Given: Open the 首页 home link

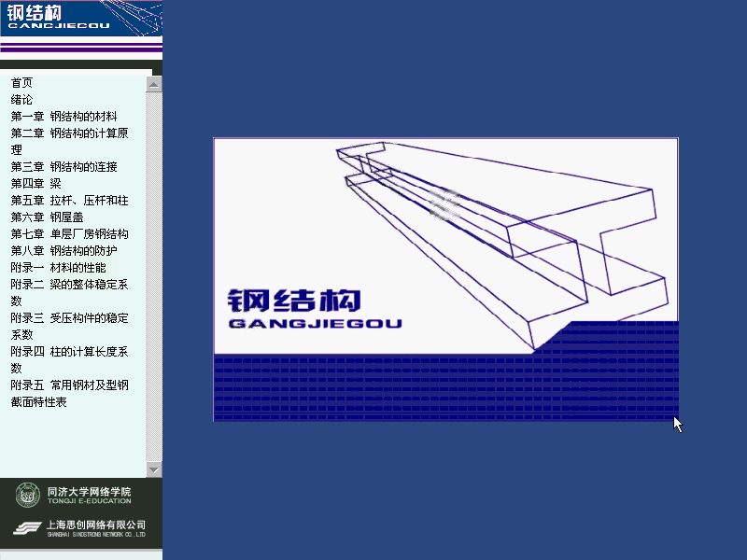Looking at the screenshot, I should [x=21, y=83].
